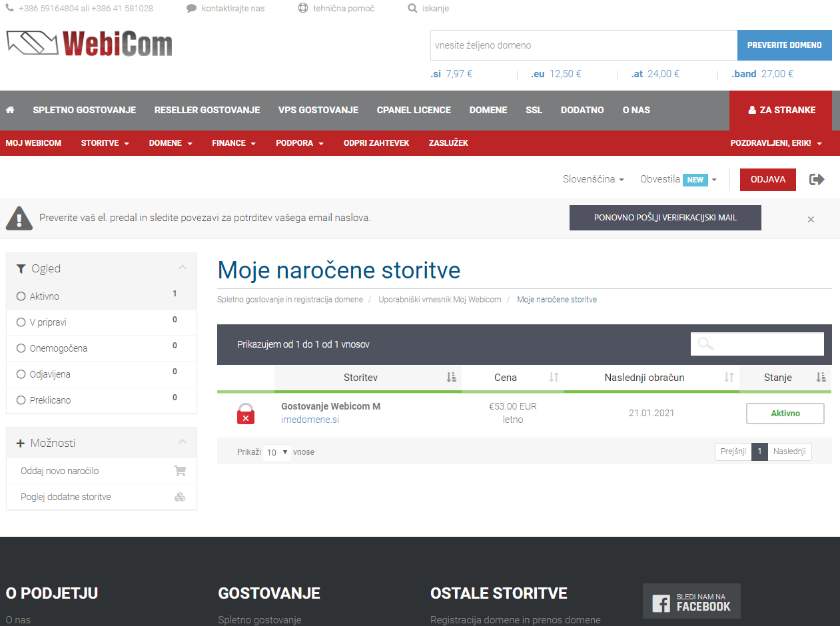Open the Finance dropdown menu
Image resolution: width=840 pixels, height=626 pixels.
(x=234, y=143)
